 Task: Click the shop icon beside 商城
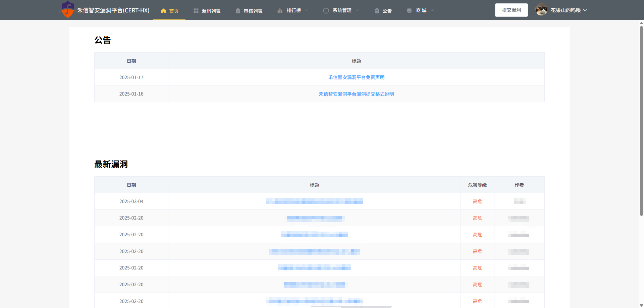409,11
